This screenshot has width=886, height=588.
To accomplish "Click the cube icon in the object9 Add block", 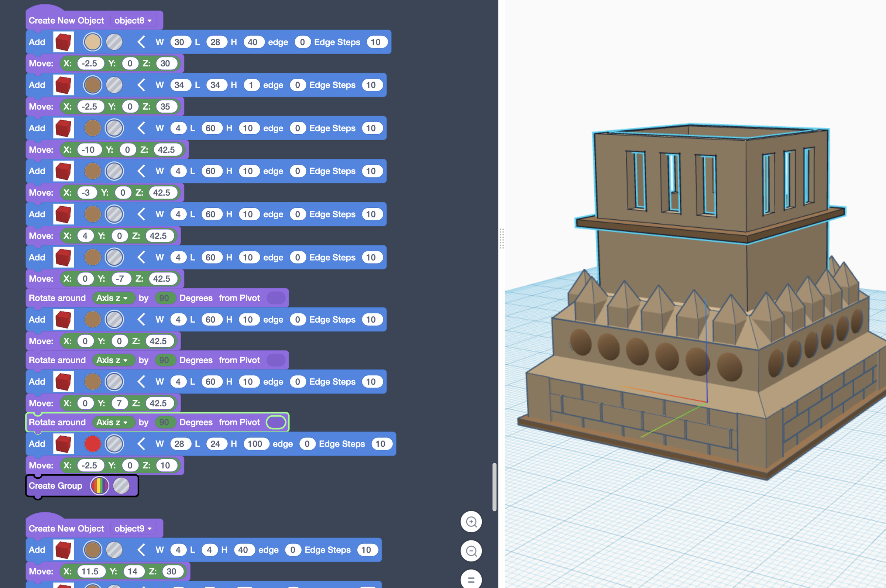I will [x=63, y=550].
